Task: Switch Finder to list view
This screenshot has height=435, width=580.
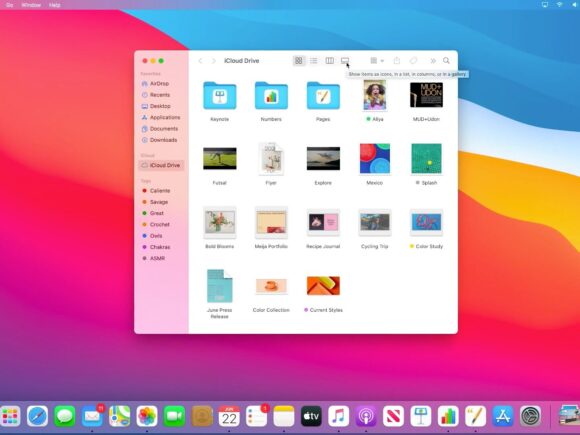Action: [314, 61]
